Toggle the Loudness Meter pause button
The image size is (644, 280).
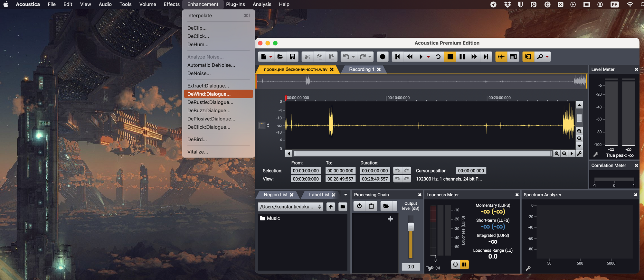pyautogui.click(x=464, y=265)
